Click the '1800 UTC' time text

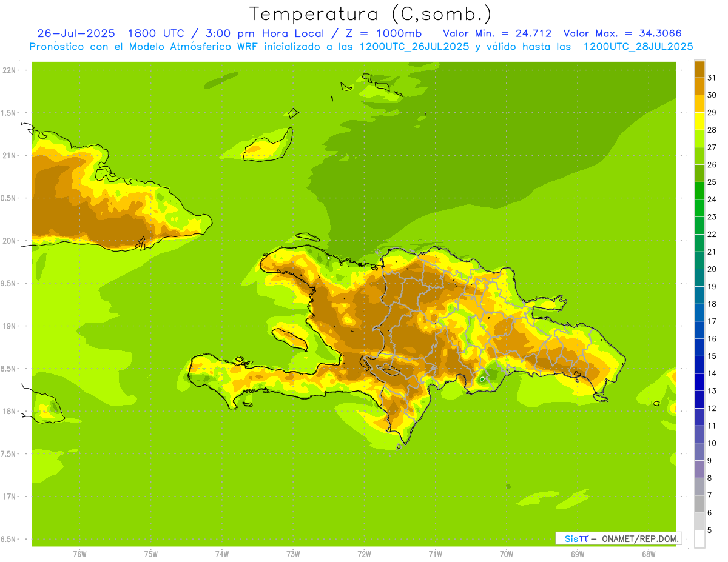pos(155,33)
